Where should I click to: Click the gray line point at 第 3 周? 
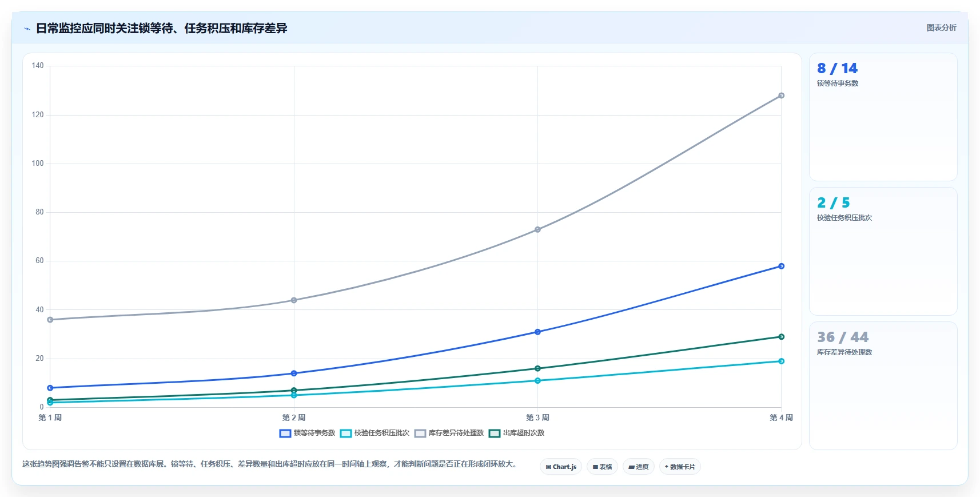click(x=537, y=229)
